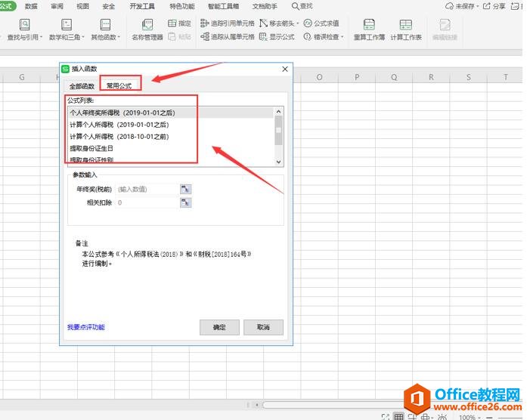Select 计算个人所得税 (2019-01-01之后) formula
Viewport: 527px width, 420px height.
pos(171,125)
